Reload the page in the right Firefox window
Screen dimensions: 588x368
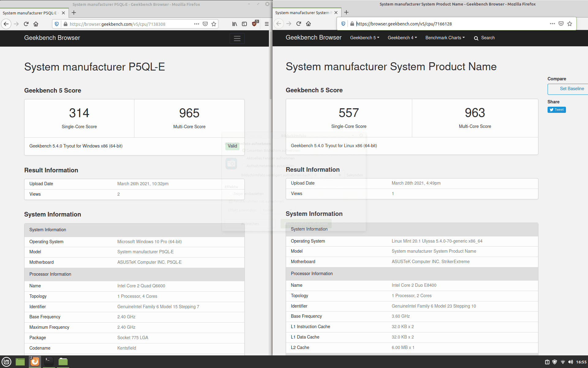(x=299, y=24)
